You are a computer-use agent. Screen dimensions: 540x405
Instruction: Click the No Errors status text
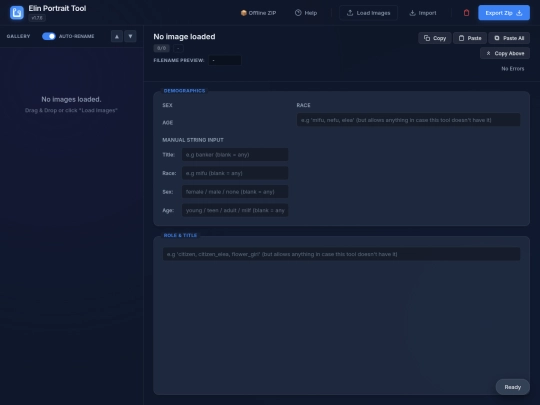pos(512,69)
